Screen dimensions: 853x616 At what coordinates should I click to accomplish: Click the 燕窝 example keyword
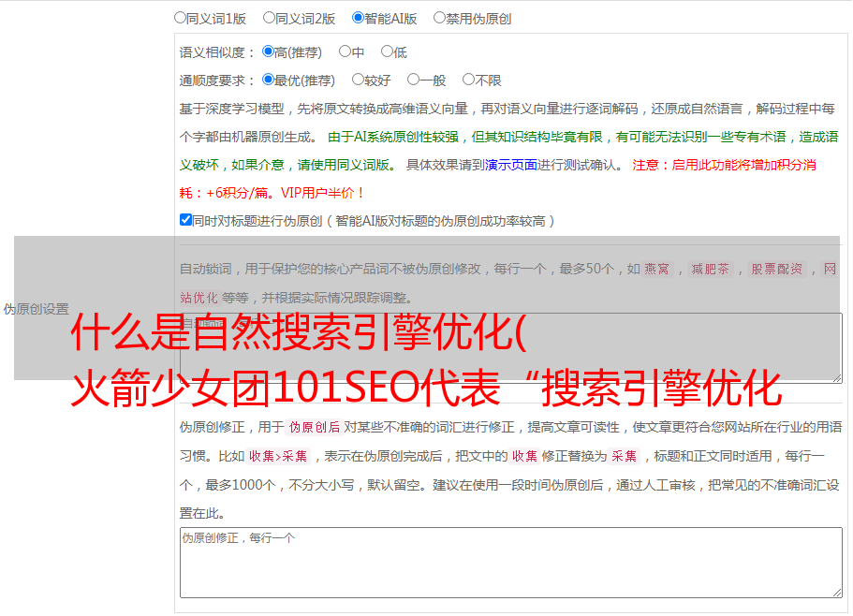pos(657,269)
